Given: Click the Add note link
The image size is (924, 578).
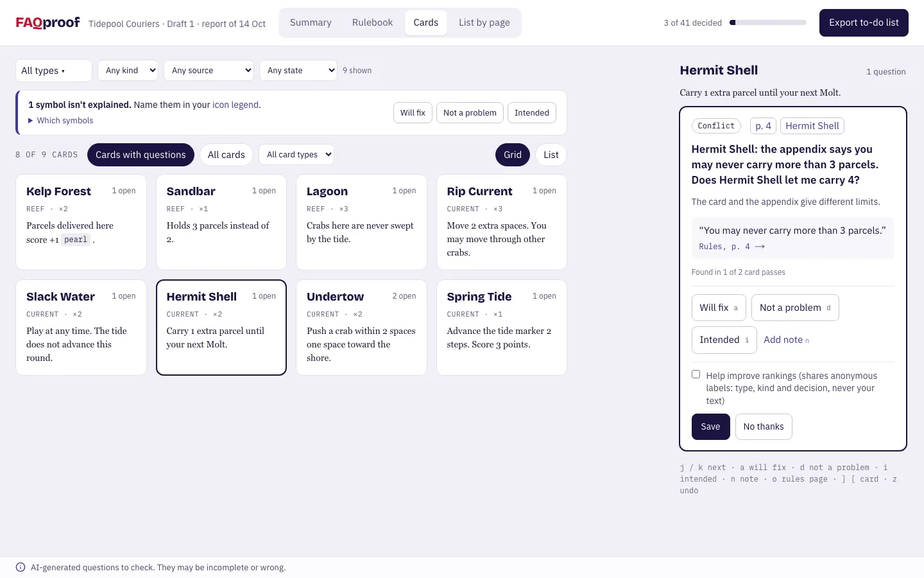Looking at the screenshot, I should [x=786, y=340].
